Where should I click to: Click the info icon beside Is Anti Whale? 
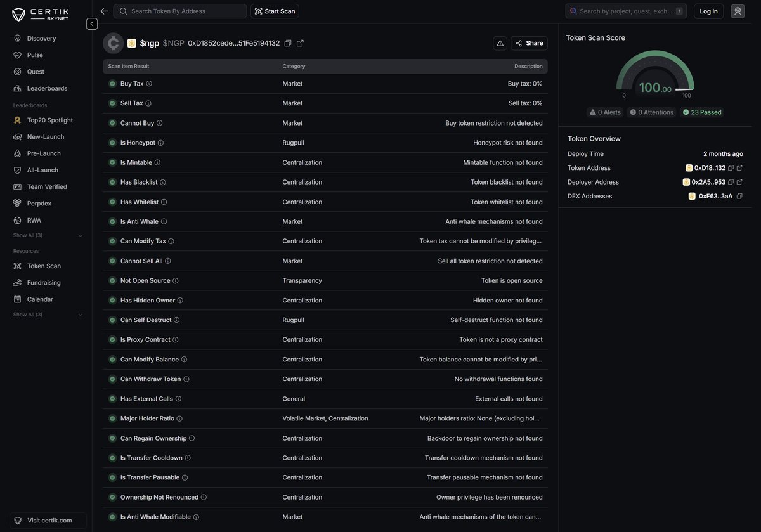click(164, 221)
